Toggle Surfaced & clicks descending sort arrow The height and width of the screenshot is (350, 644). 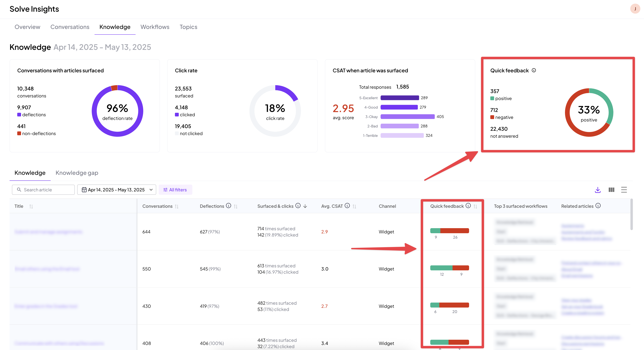coord(305,206)
